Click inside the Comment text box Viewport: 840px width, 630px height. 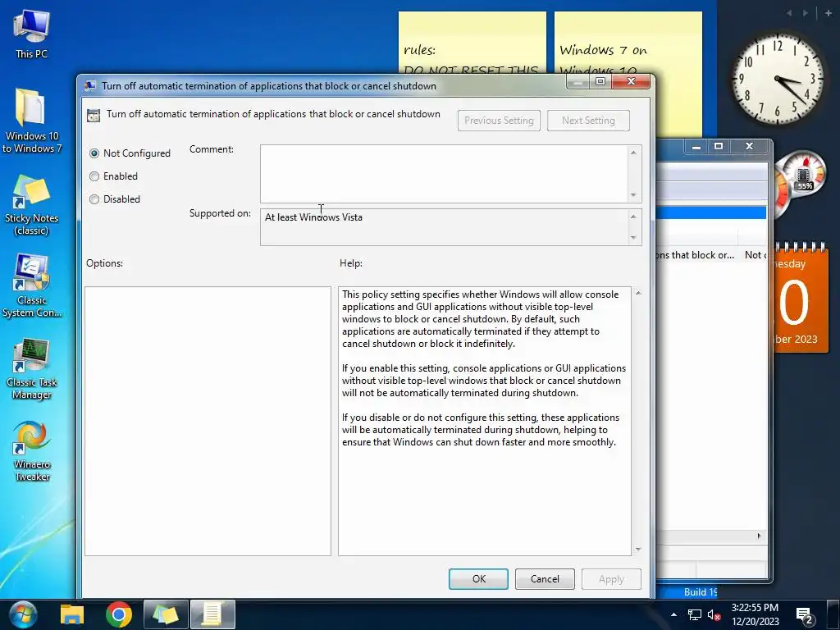coord(444,174)
